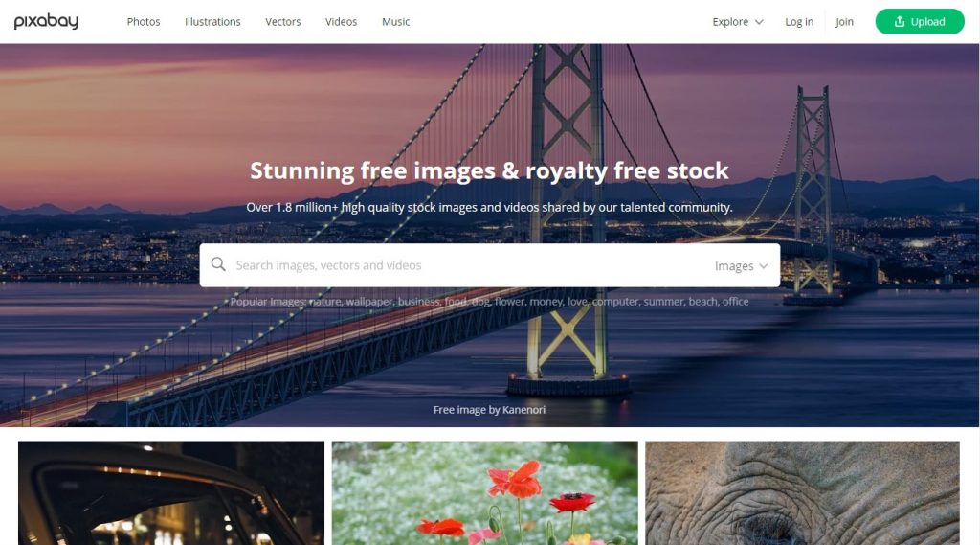Viewport: 980px width, 545px height.
Task: Open the Photos section
Action: 144,21
